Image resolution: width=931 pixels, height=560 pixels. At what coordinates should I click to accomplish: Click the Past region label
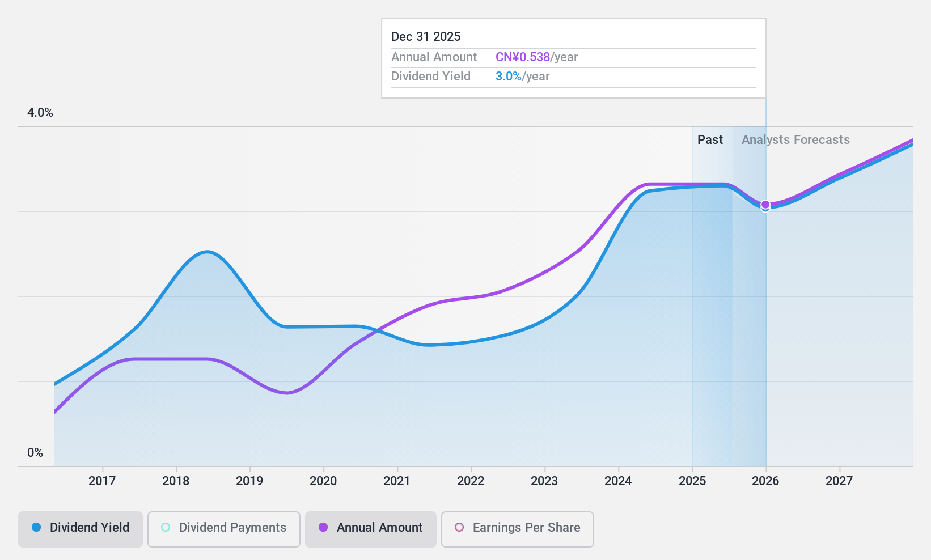(710, 140)
